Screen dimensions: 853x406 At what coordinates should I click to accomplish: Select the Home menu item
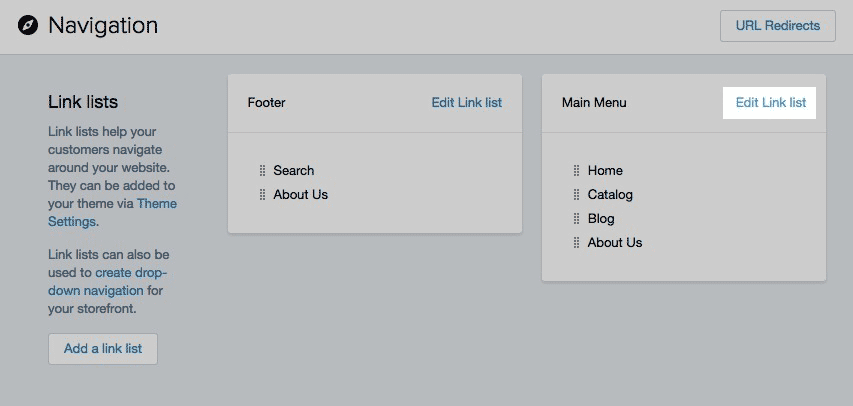click(605, 171)
